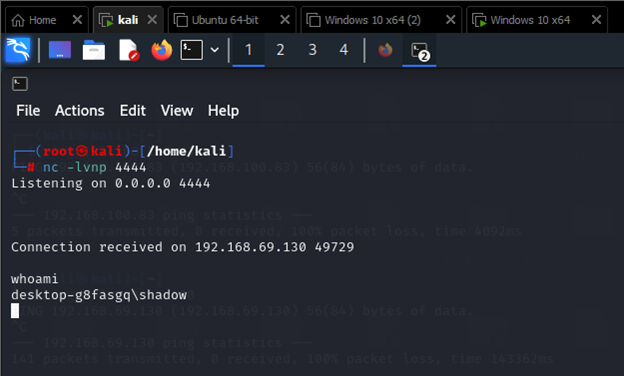624x376 pixels.
Task: Open the View menu in terminal
Action: [x=177, y=111]
